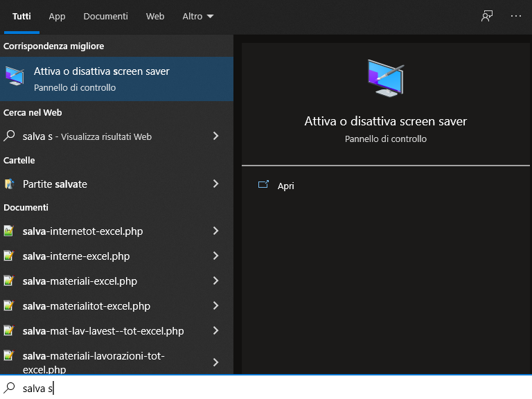Screen dimensions: 532x399
Task: Expand options for salva-mat-lav-lavest--tot-excel.php
Action: coord(216,330)
